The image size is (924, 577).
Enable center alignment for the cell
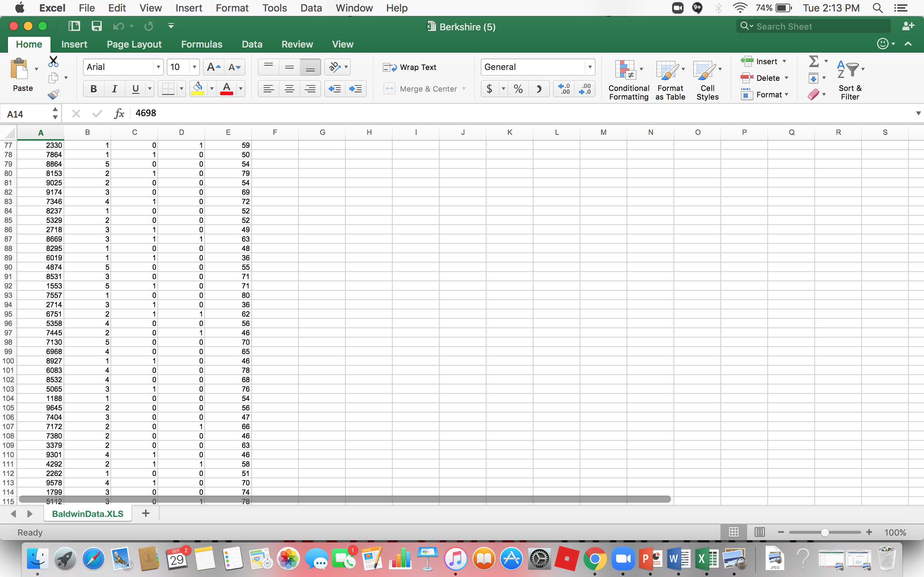pos(289,89)
